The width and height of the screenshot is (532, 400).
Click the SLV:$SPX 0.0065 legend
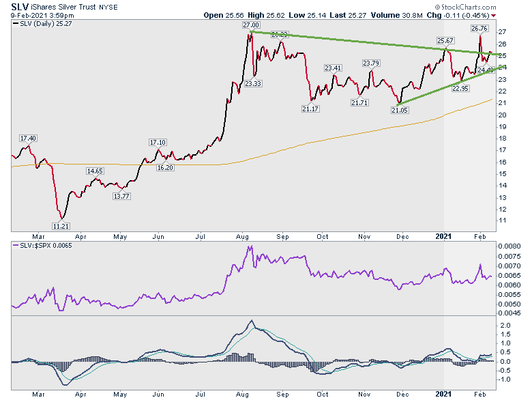tap(42, 246)
